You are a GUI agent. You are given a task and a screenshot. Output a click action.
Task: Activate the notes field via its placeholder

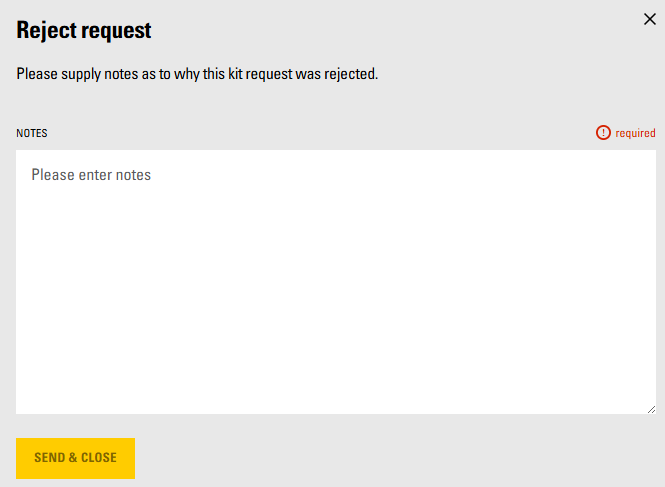pos(91,175)
